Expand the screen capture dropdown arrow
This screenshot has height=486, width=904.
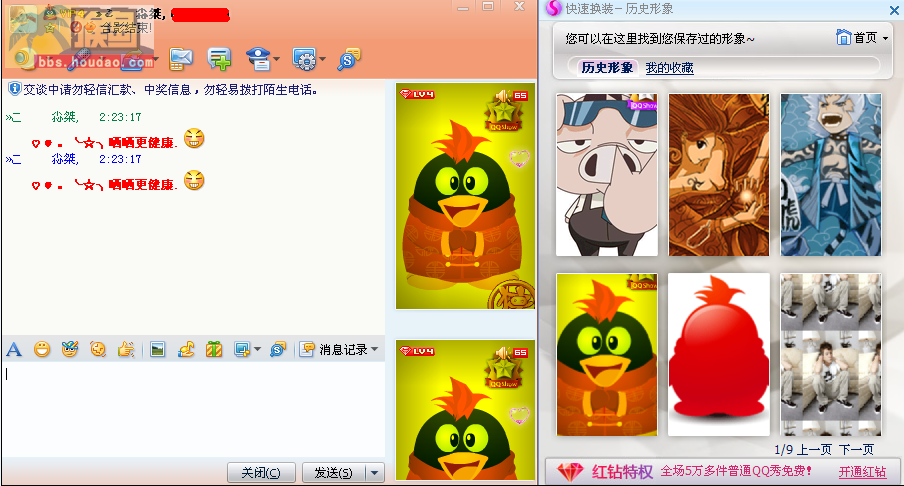click(x=257, y=349)
